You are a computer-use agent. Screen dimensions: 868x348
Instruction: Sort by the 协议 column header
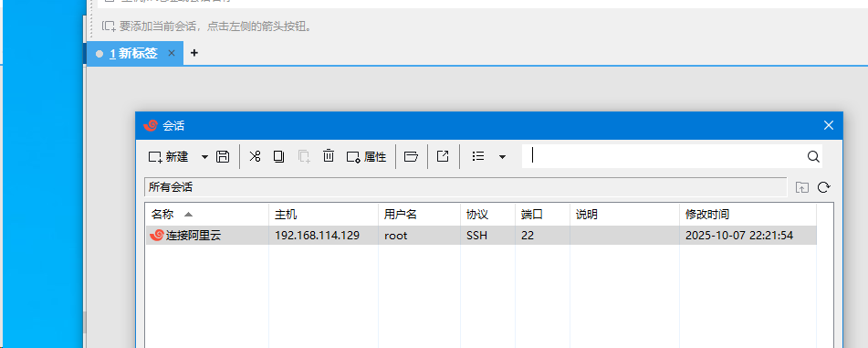pos(487,215)
